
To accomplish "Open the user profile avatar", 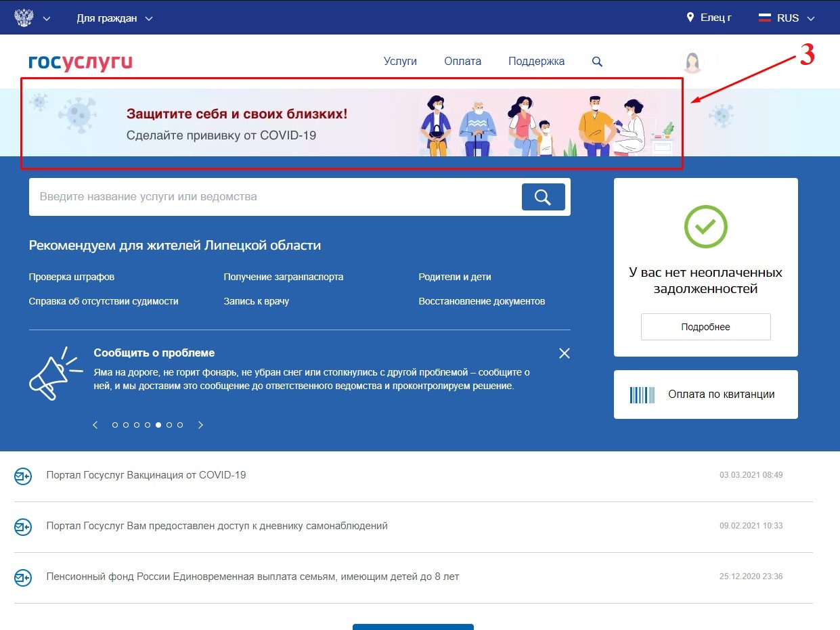I will 692,62.
